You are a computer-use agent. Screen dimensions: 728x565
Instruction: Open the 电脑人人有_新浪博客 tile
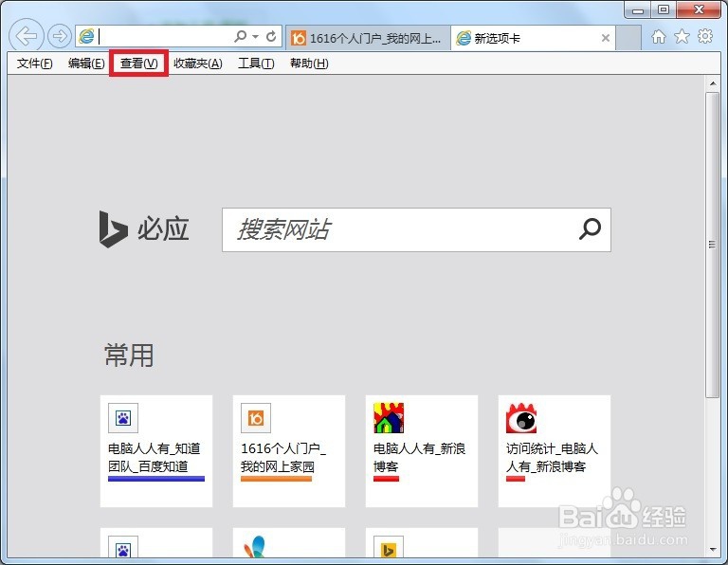tap(422, 451)
